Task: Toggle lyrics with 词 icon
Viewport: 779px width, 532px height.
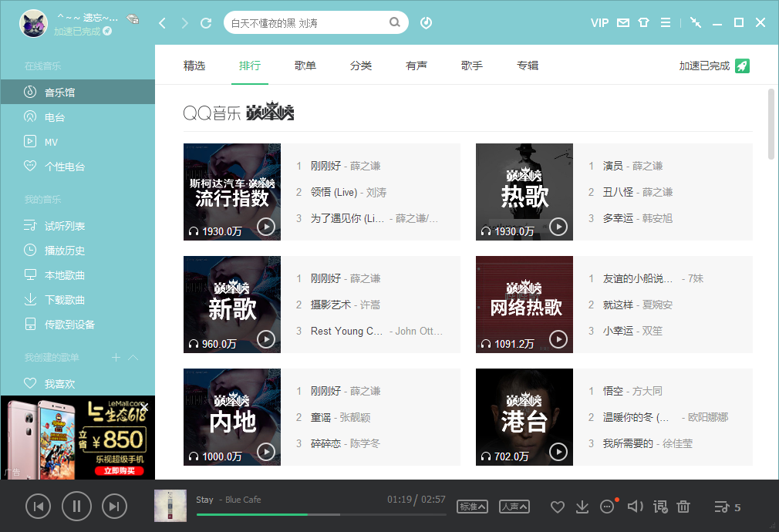Action: coord(660,507)
